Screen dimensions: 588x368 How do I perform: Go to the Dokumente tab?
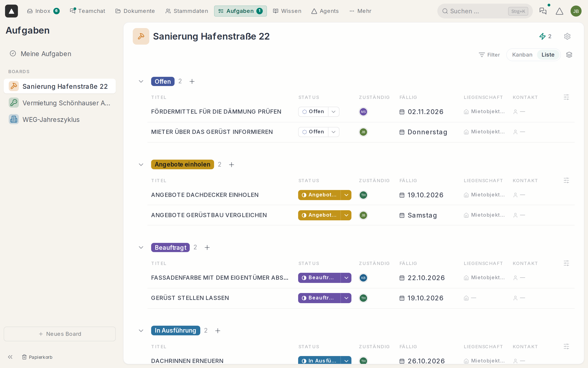click(x=135, y=11)
